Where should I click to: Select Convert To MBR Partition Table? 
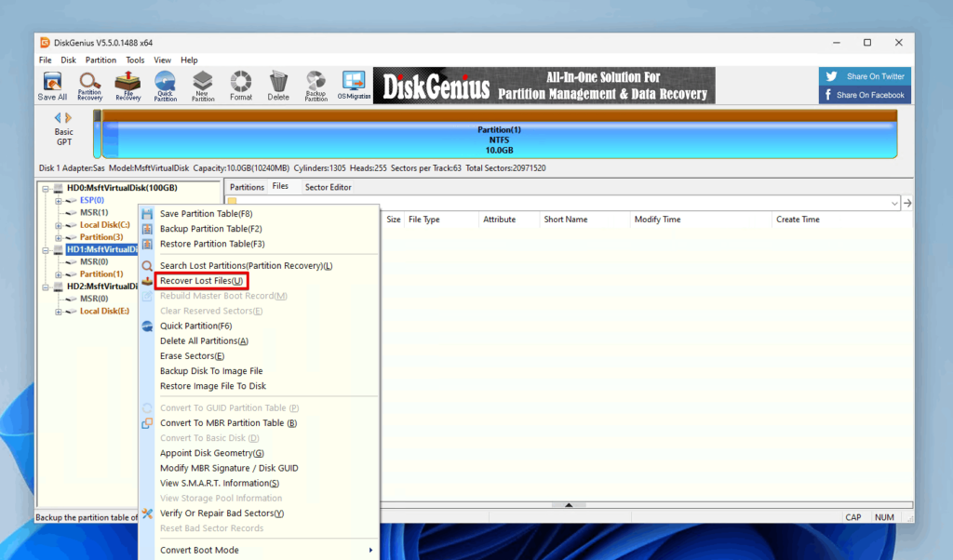(x=227, y=422)
